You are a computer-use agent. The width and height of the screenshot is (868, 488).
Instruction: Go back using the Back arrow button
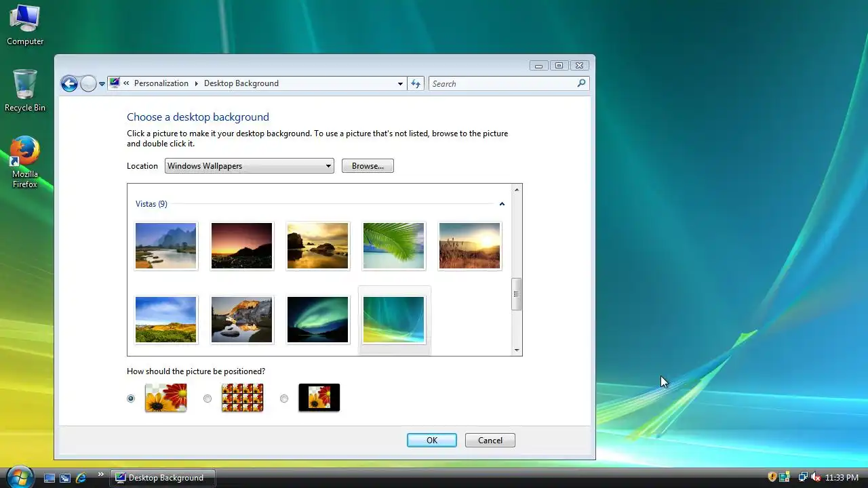click(68, 83)
